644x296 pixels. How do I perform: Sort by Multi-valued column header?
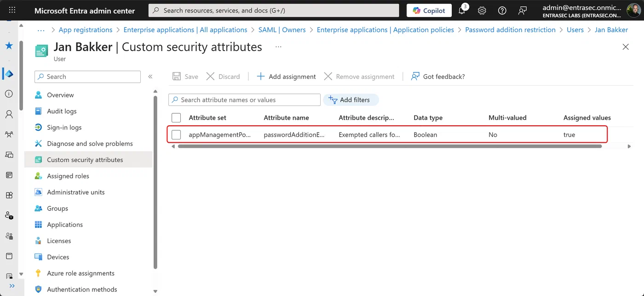click(507, 117)
